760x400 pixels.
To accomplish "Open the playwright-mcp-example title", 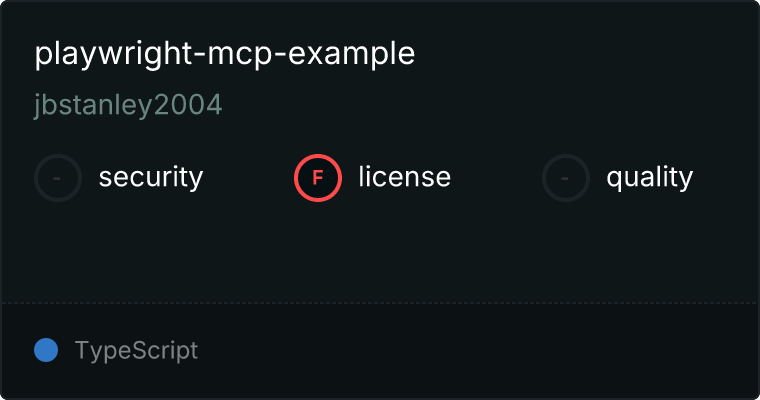I will 224,54.
